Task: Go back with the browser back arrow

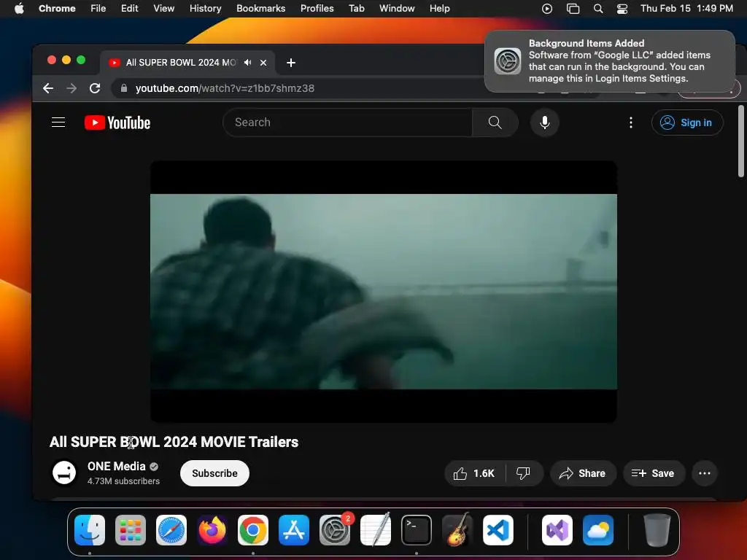Action: (47, 88)
